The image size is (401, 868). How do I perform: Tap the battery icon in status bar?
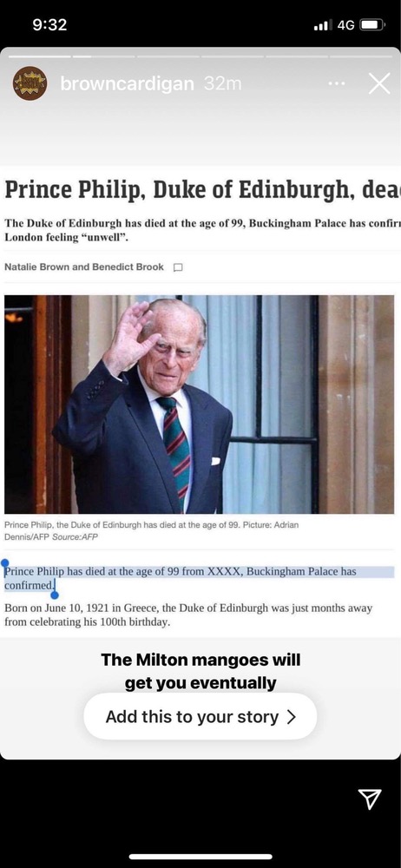[371, 25]
